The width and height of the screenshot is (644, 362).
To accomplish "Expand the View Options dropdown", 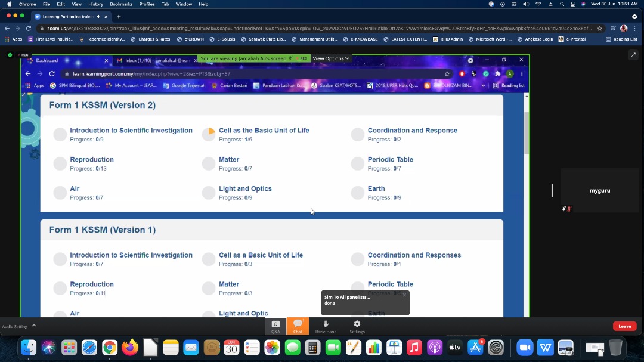I will click(x=331, y=58).
